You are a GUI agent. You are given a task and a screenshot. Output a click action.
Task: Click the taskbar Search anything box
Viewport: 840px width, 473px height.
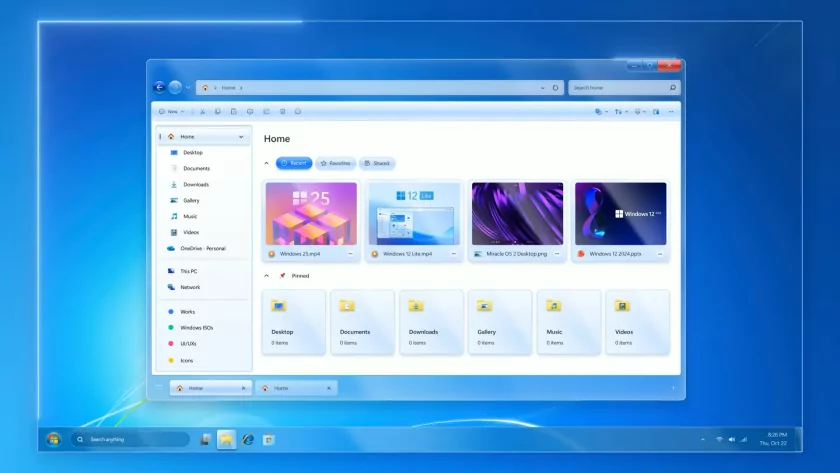click(130, 439)
